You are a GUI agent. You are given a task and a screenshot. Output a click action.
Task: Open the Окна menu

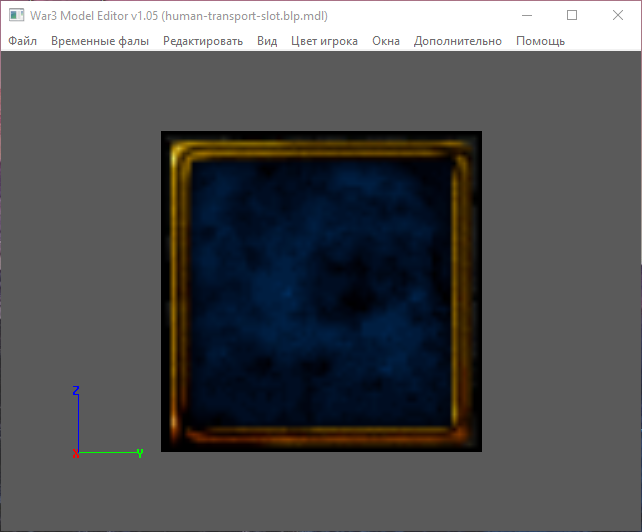pyautogui.click(x=386, y=41)
